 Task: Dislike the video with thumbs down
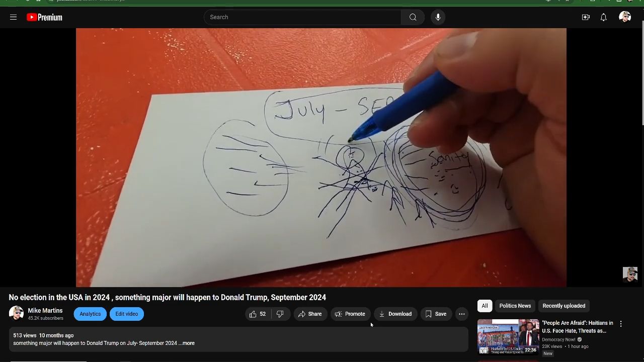(280, 314)
